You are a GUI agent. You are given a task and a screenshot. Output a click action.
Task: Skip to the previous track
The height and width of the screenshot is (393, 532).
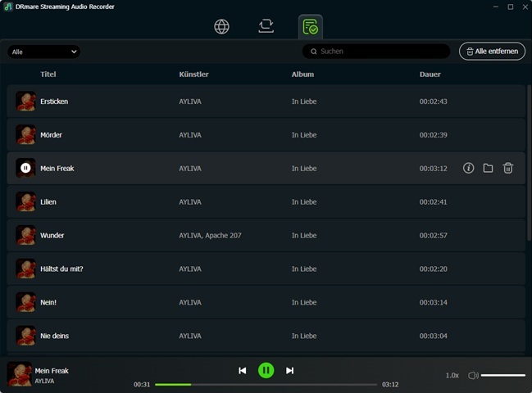(x=242, y=371)
